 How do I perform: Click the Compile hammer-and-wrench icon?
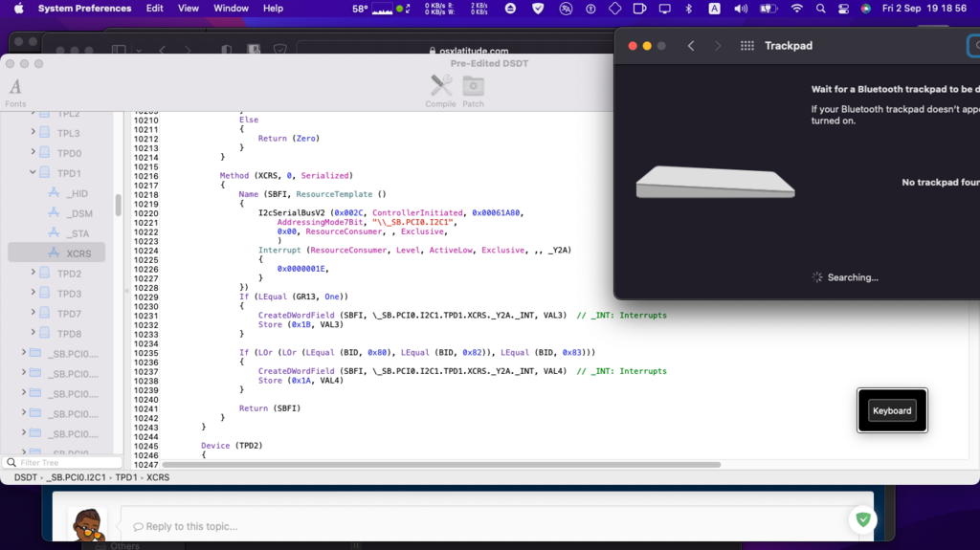[440, 86]
